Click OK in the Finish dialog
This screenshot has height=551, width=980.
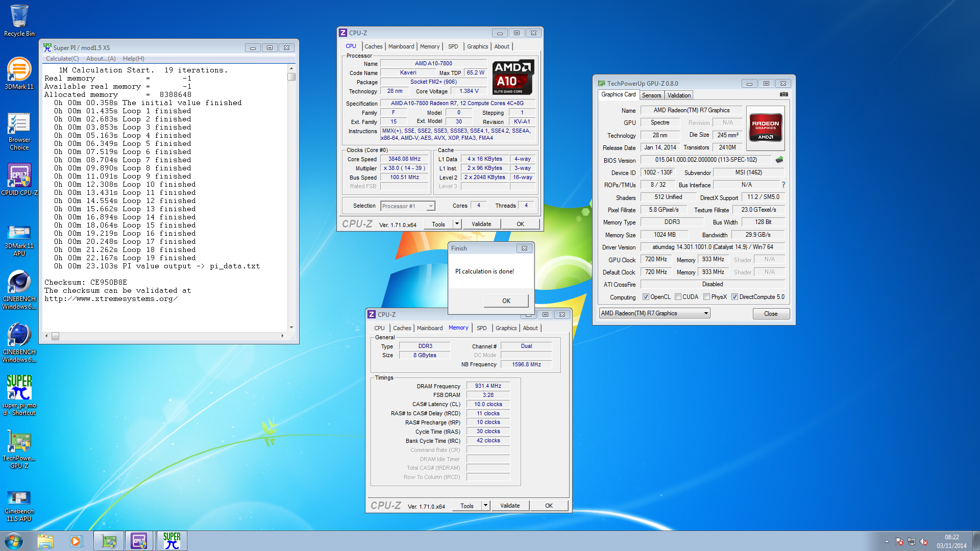pyautogui.click(x=506, y=301)
